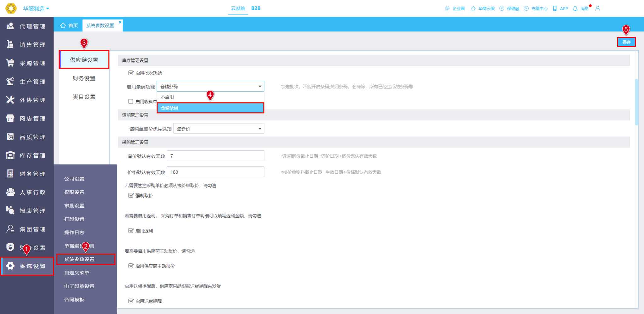Open the 财务设置 settings section
This screenshot has height=314, width=644.
click(84, 78)
